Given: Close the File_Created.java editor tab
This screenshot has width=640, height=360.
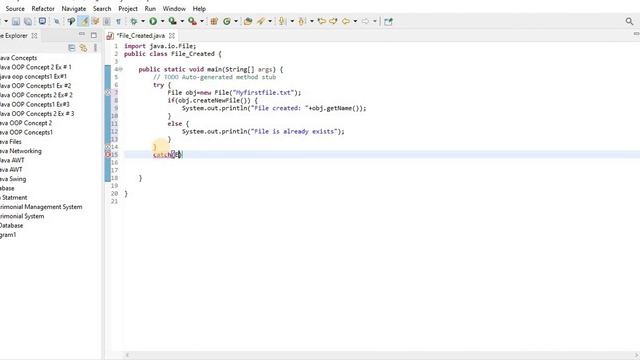Looking at the screenshot, I should 172,36.
